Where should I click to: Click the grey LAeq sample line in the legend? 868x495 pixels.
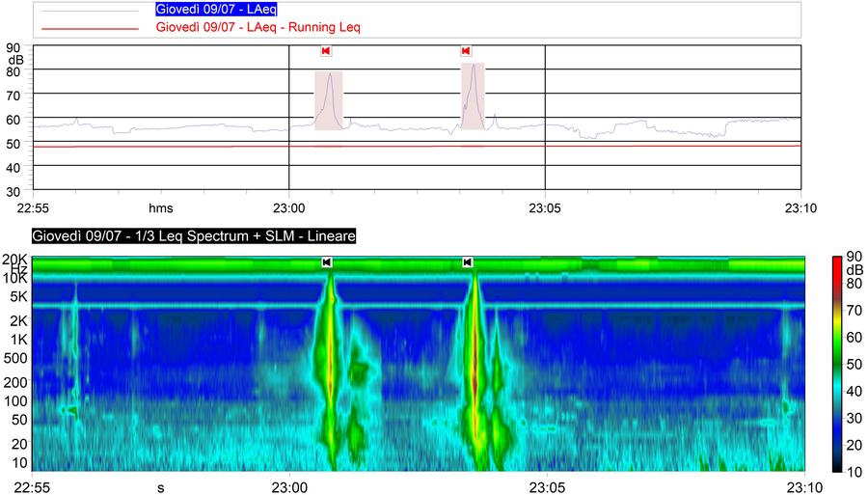click(x=91, y=11)
